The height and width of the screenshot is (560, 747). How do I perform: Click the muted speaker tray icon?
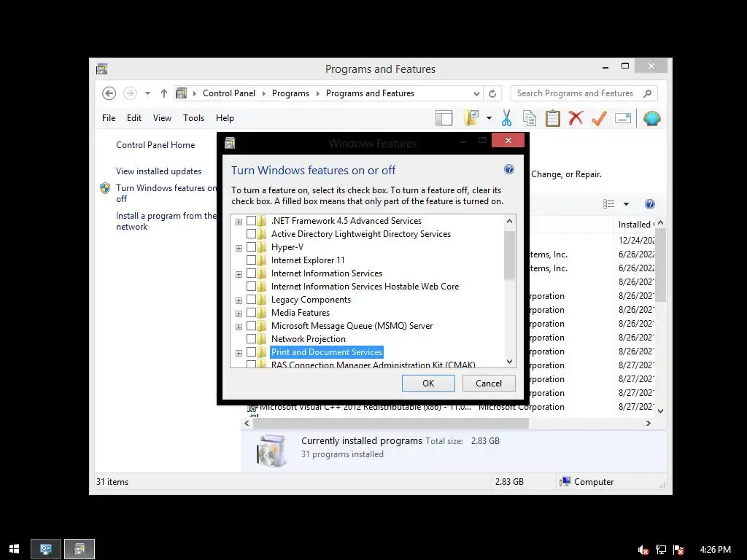[x=643, y=550]
